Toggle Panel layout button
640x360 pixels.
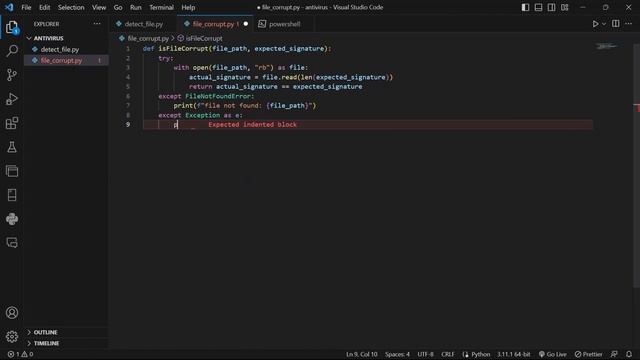click(538, 7)
